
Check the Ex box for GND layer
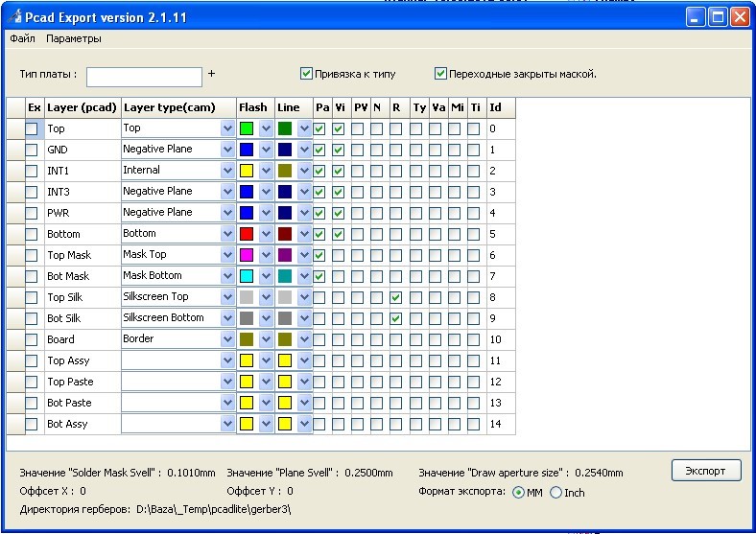click(x=32, y=150)
